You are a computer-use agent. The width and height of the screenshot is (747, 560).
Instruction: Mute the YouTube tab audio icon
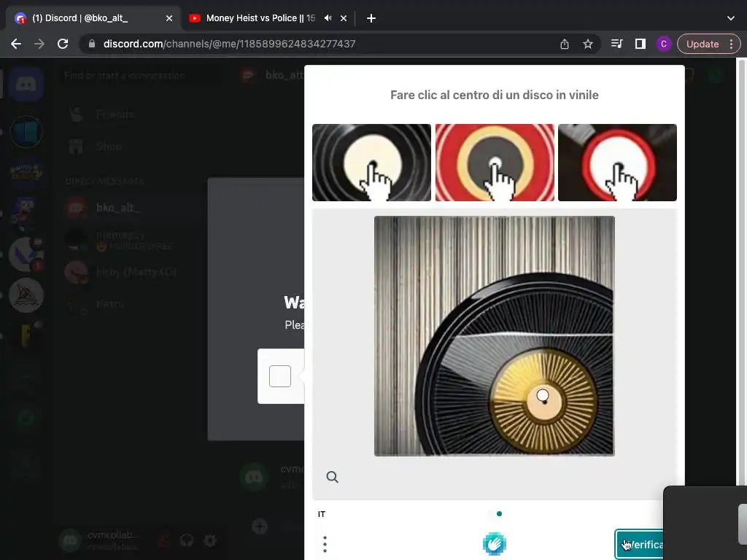pos(328,18)
